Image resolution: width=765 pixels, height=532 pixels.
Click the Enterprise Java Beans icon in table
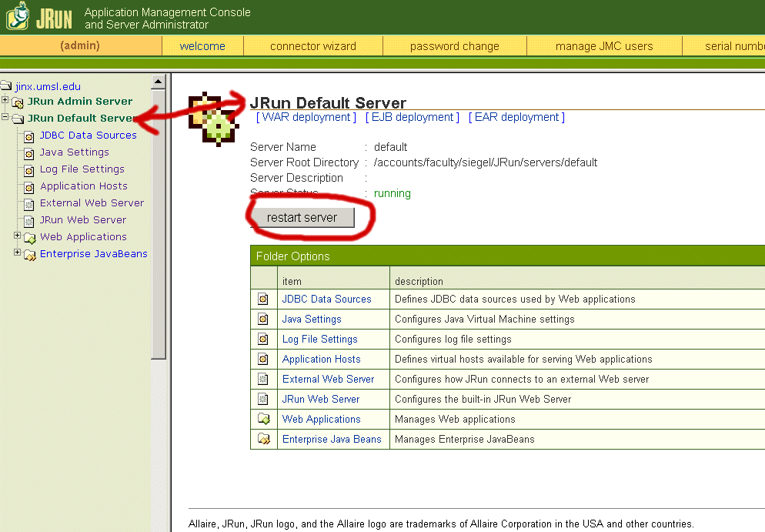click(x=263, y=440)
